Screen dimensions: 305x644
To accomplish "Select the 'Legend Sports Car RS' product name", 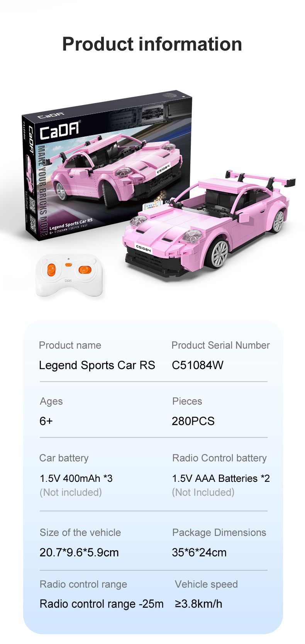I will click(x=97, y=365).
